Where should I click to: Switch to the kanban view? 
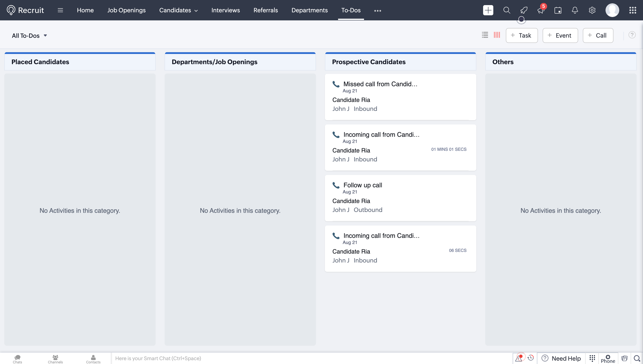pyautogui.click(x=497, y=35)
